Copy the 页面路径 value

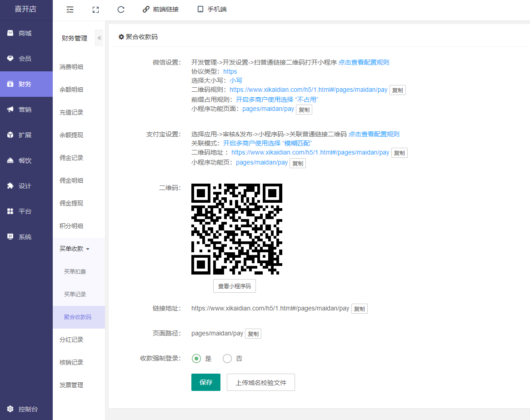253,334
